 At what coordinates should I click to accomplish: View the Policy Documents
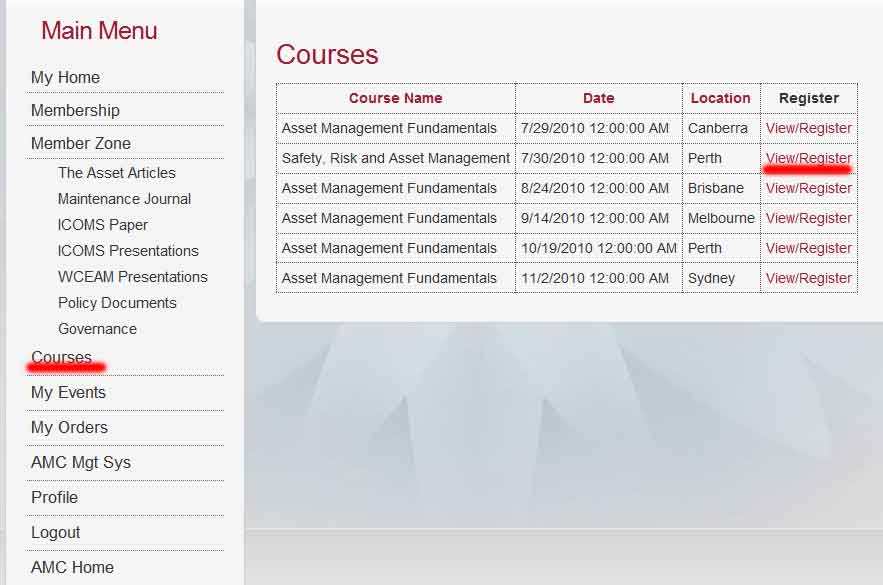[118, 302]
